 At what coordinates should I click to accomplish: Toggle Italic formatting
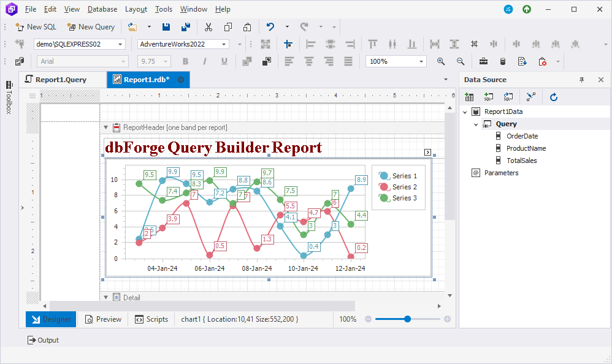(x=205, y=61)
